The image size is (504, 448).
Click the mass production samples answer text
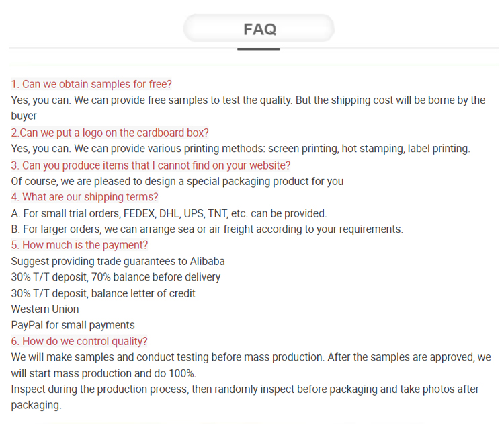[251, 365]
